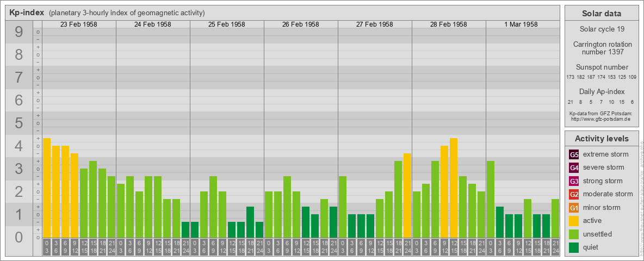Screen dimensions: 644x261
Task: Open the gfz-potsdam.de link
Action: [x=600, y=119]
